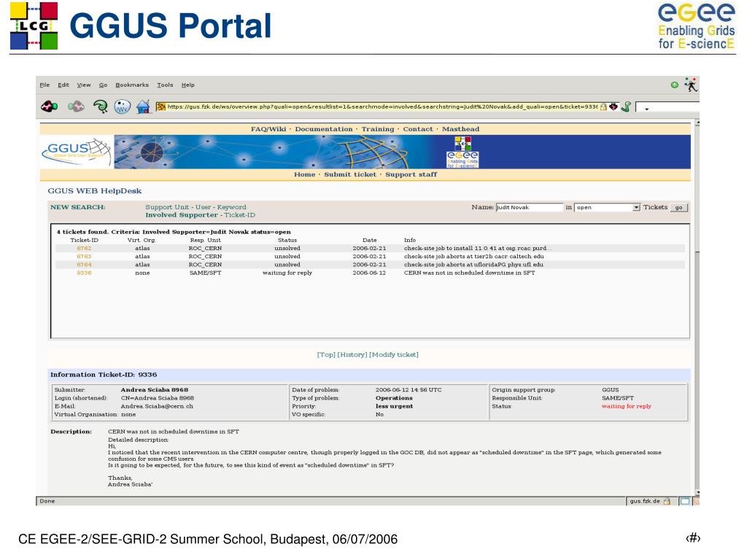The image size is (747, 560).
Task: Click the green circle icon by the menu bar
Action: (674, 85)
